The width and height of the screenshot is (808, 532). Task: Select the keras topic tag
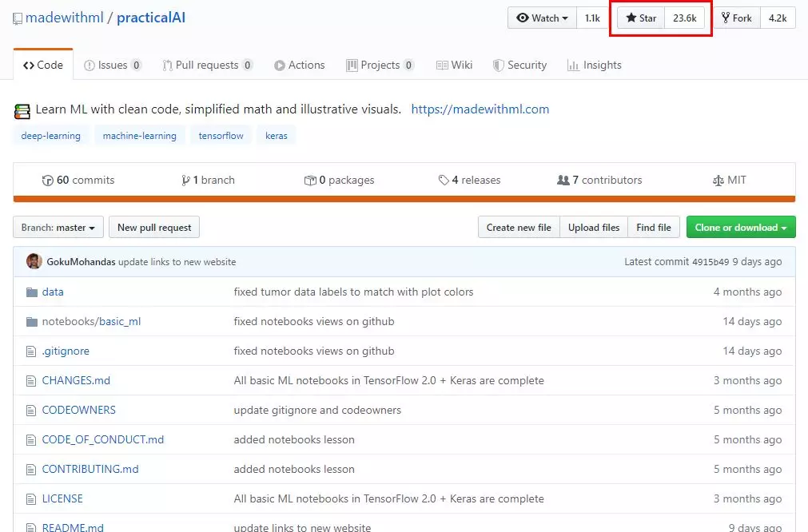coord(277,136)
